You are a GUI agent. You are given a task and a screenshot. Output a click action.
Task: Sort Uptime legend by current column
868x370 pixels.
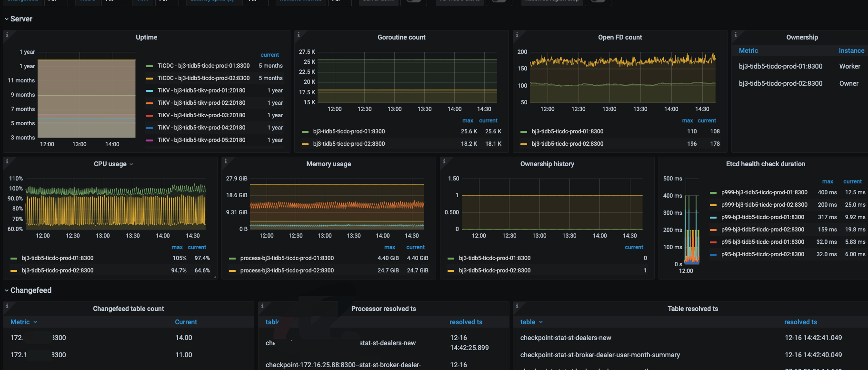[269, 55]
